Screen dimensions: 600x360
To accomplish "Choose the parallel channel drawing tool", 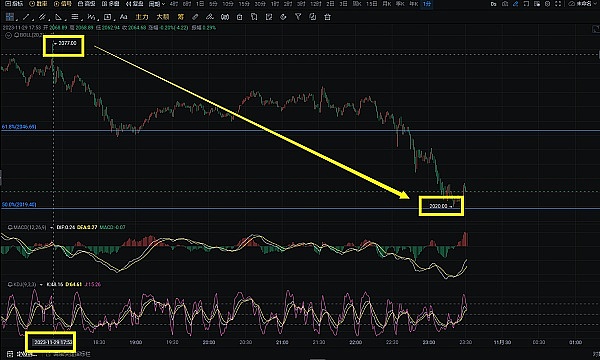I will (x=42, y=17).
